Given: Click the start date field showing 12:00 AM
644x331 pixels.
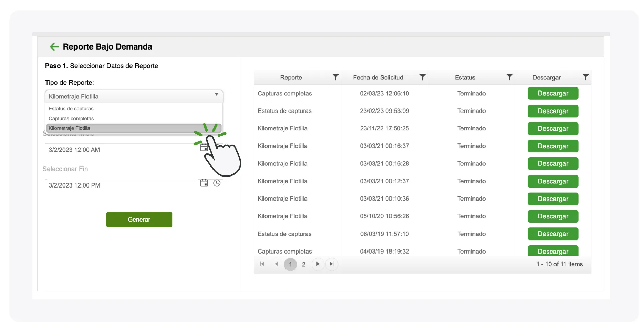Looking at the screenshot, I should (122, 150).
